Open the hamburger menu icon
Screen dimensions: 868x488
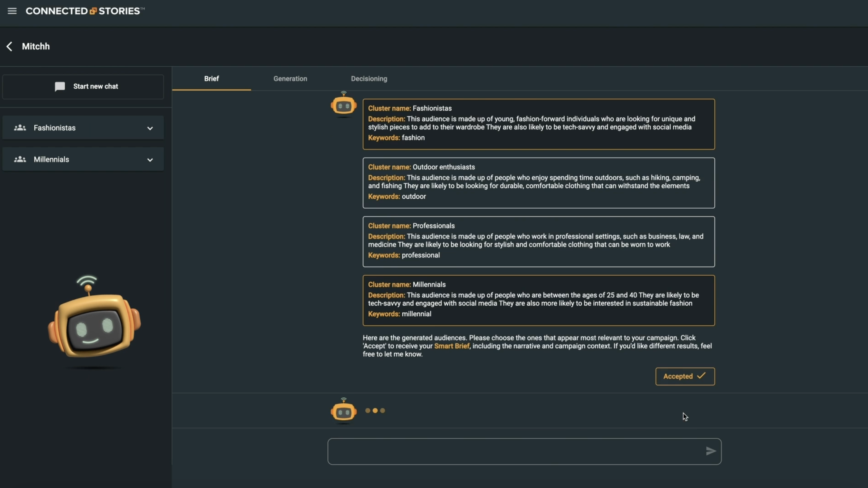[12, 11]
